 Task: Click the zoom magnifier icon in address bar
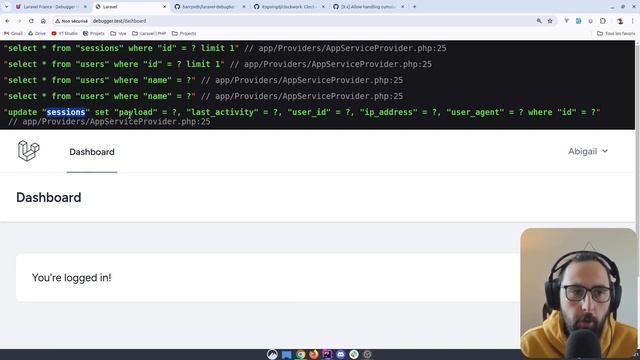[539, 21]
